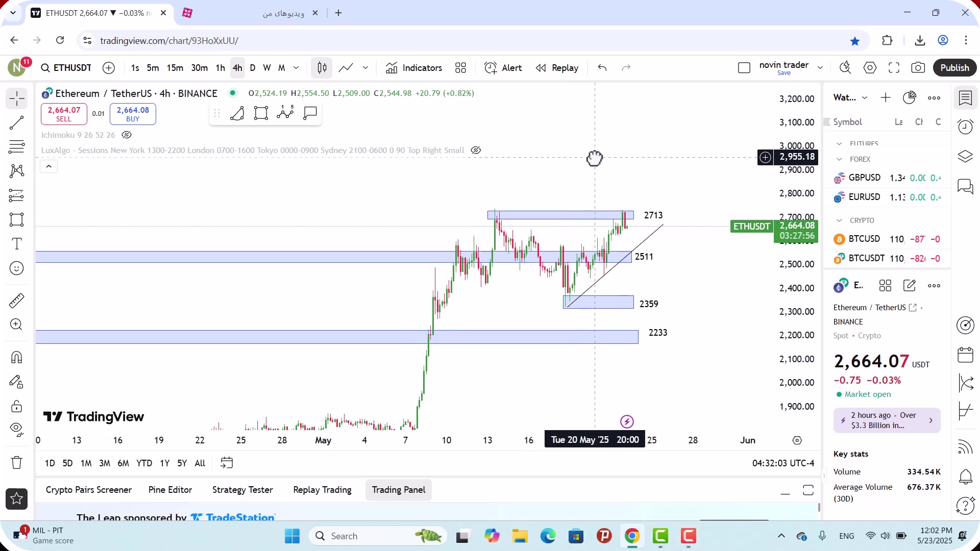980x551 pixels.
Task: Select the brush icon in drawing toolbar
Action: (237, 113)
